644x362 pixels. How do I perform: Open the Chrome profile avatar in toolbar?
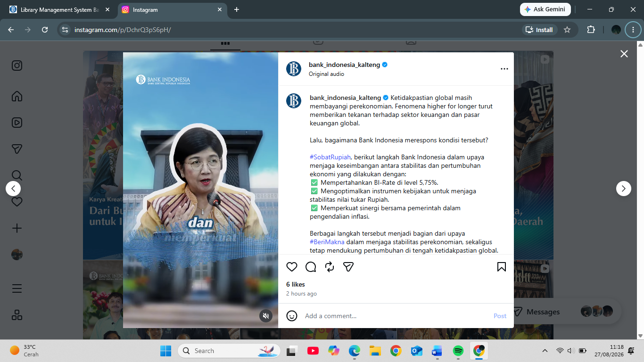point(616,30)
